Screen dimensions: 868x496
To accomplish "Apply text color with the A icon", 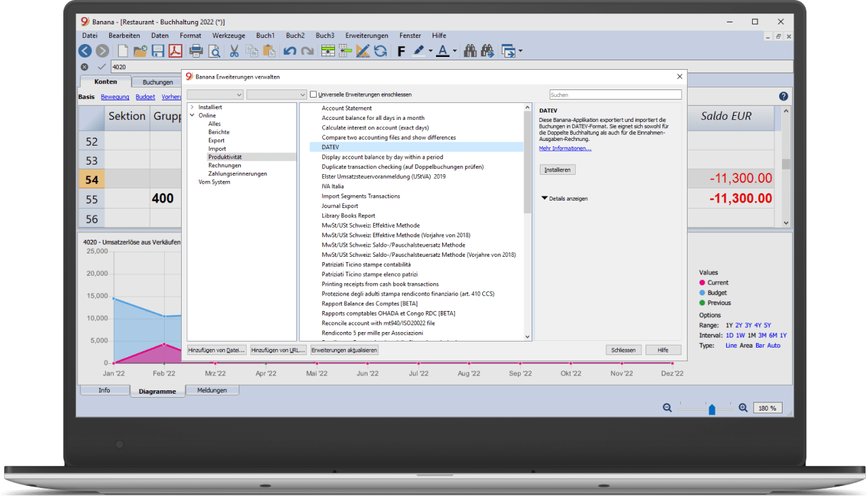I will coord(443,51).
